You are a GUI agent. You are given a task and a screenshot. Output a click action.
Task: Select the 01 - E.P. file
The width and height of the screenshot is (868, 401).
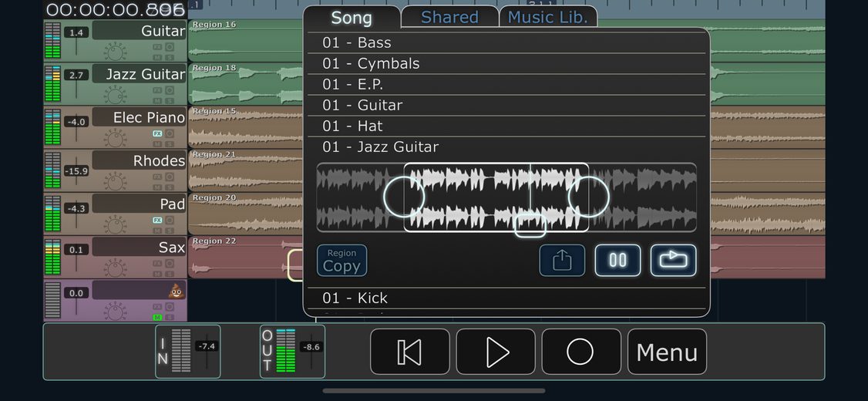pyautogui.click(x=506, y=84)
